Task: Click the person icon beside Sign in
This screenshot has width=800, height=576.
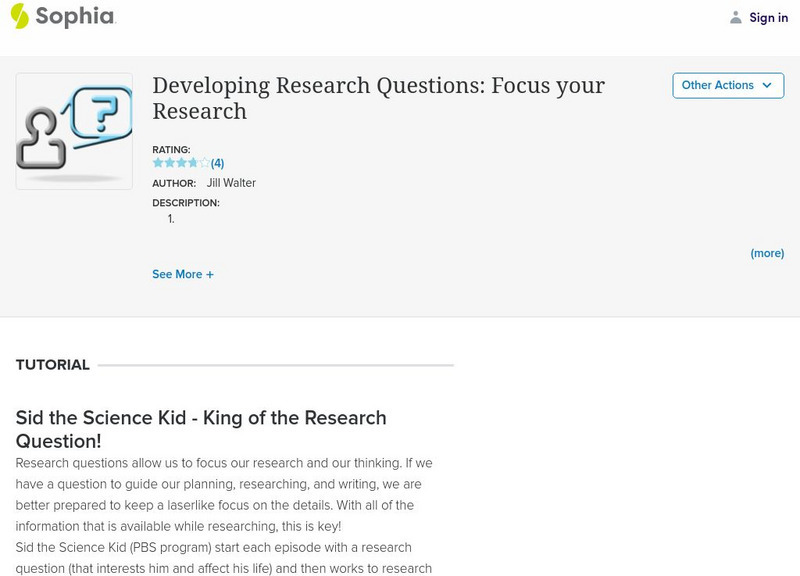Action: point(736,17)
